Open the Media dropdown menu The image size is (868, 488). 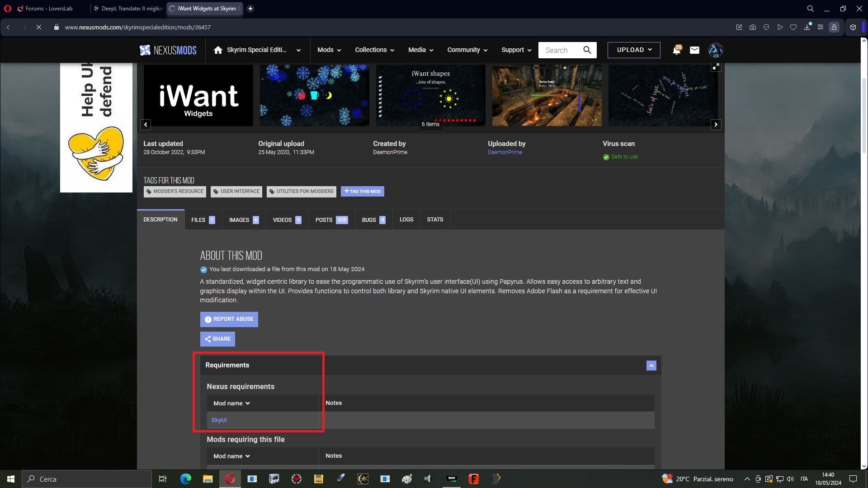tap(421, 50)
